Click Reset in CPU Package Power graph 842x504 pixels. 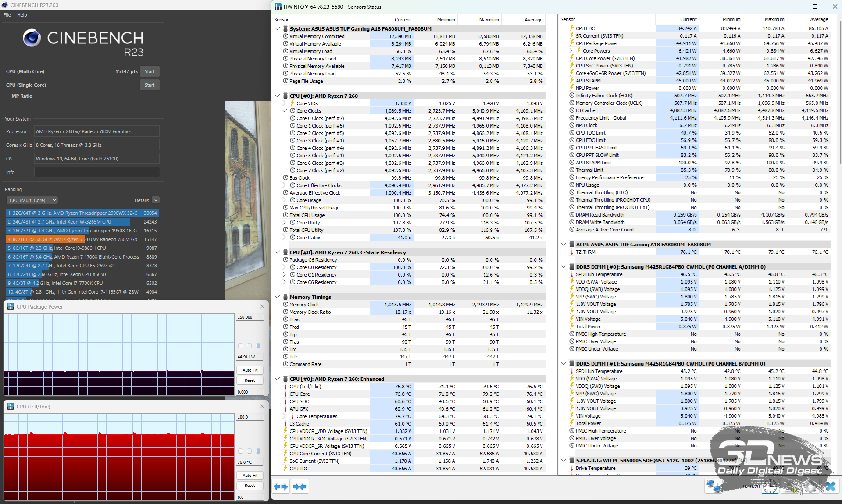click(250, 380)
